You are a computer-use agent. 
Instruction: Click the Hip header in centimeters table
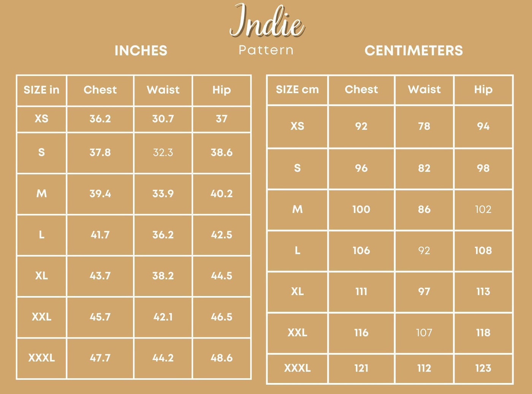[x=483, y=90]
